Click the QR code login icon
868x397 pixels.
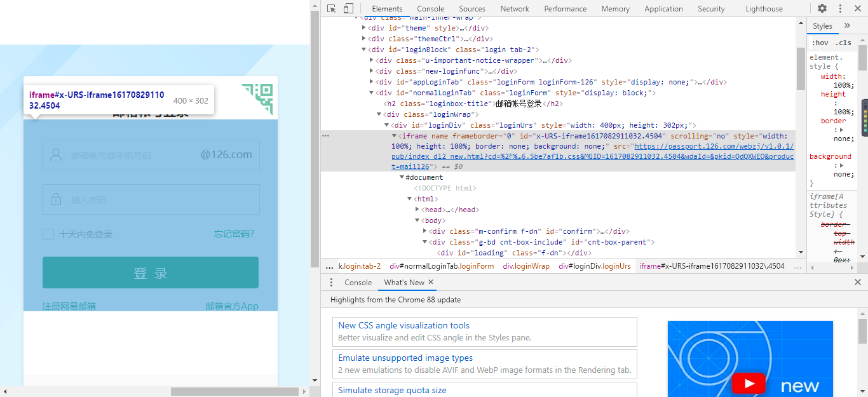click(x=257, y=98)
